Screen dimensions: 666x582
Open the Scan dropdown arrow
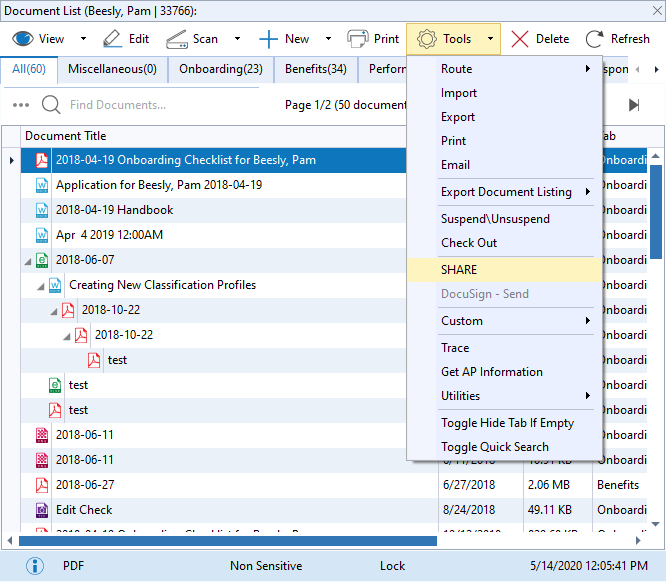[x=237, y=39]
